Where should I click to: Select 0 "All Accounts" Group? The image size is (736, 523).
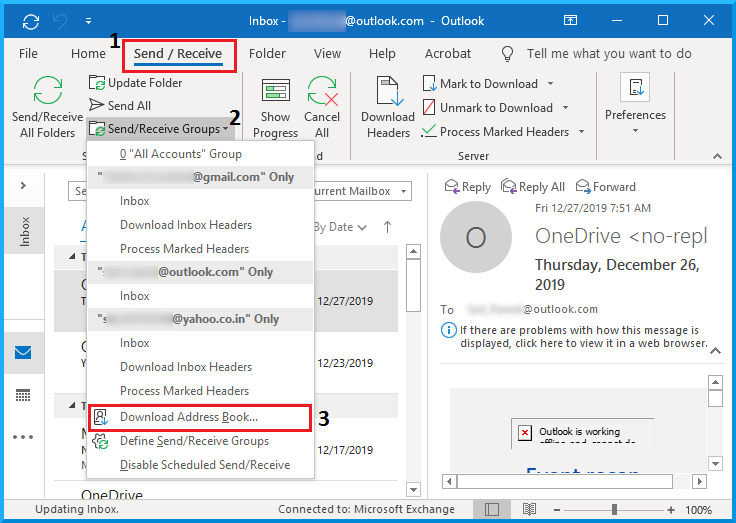pos(200,154)
